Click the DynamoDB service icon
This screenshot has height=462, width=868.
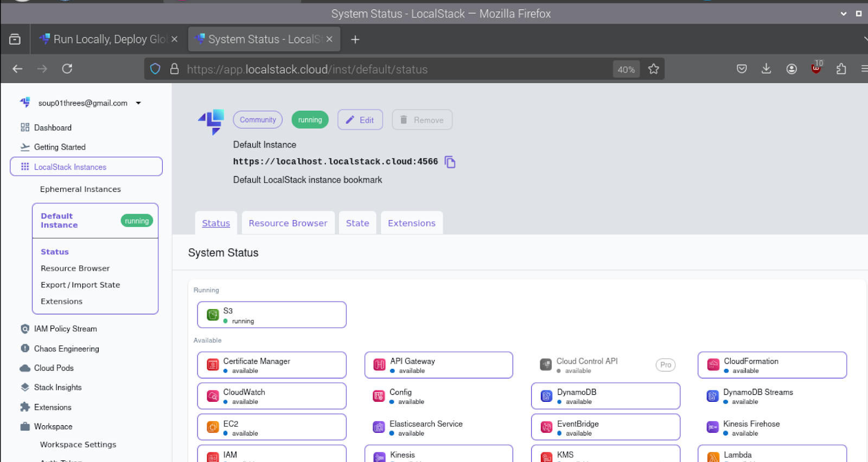(x=546, y=396)
